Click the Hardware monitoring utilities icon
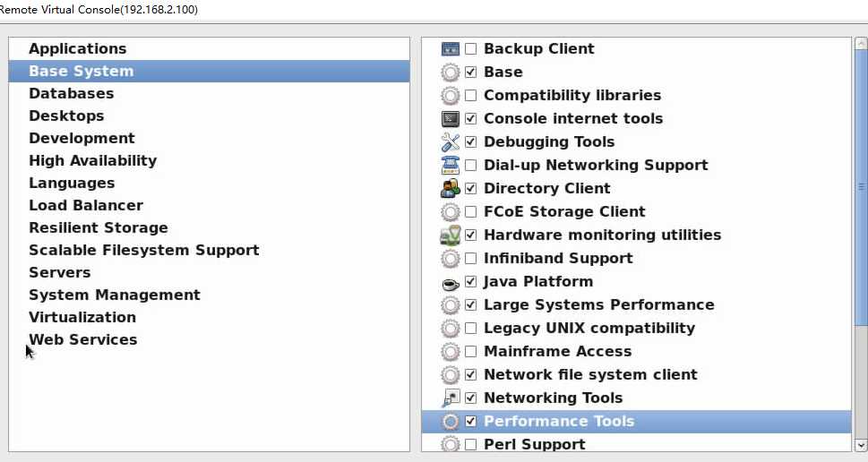 coord(451,235)
